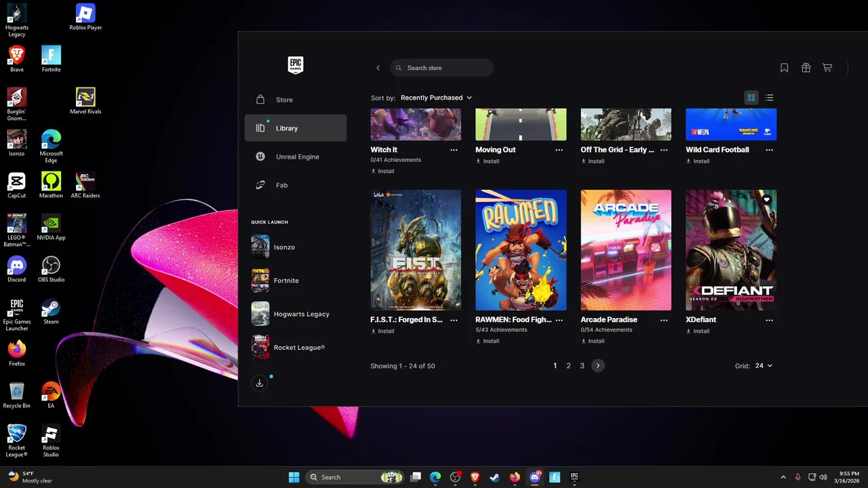Screen dimensions: 868x488
Task: Install Witch It
Action: 383,171
